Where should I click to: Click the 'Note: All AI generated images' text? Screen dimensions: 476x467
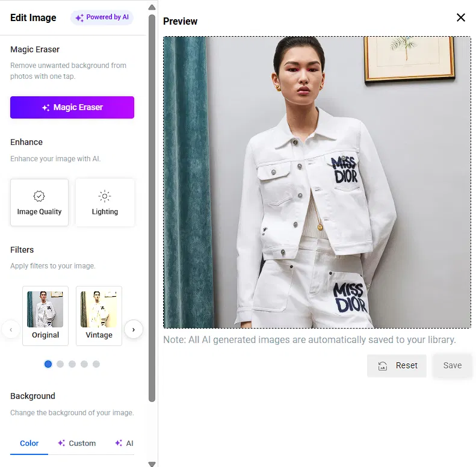tap(309, 339)
